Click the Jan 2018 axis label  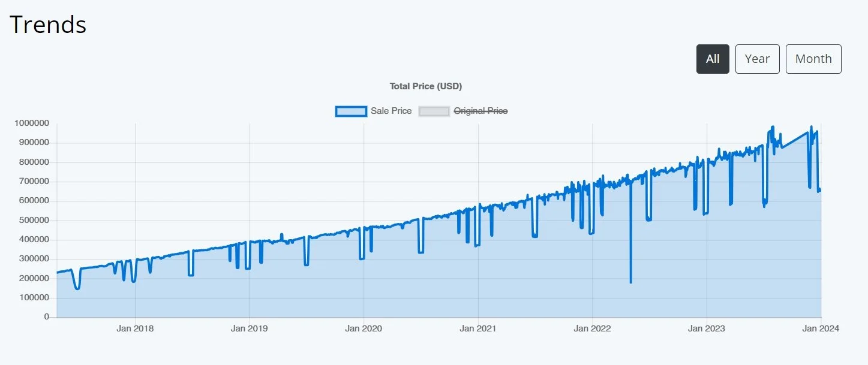(x=135, y=328)
